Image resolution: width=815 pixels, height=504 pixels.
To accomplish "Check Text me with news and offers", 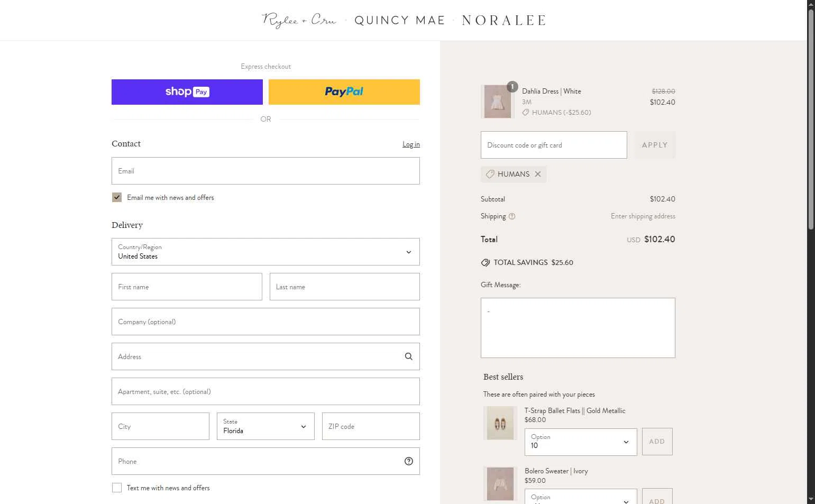I will 117,488.
